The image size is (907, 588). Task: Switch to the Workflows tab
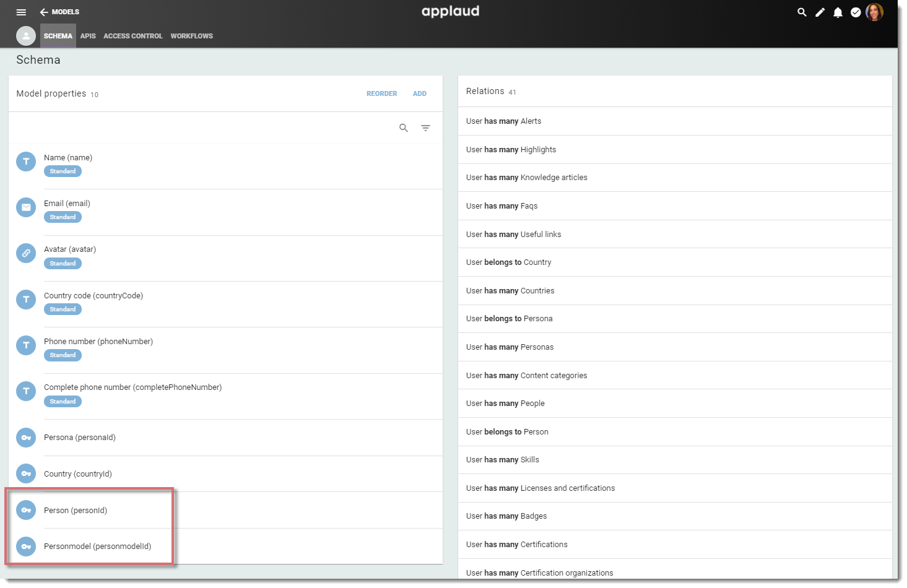[x=191, y=36]
